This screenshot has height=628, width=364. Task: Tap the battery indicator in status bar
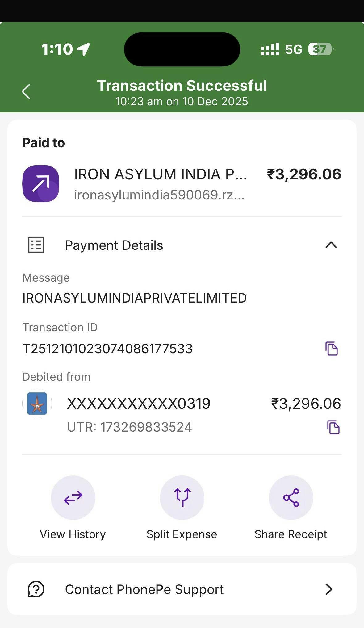[x=320, y=49]
